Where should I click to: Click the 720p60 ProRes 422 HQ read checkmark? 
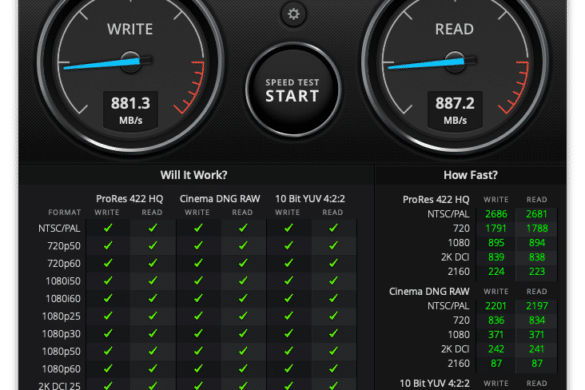[x=153, y=263]
